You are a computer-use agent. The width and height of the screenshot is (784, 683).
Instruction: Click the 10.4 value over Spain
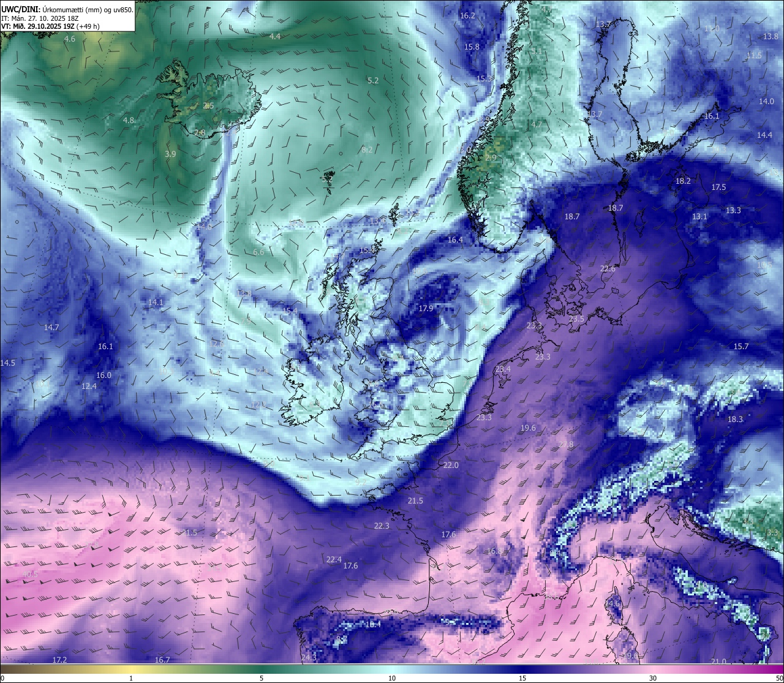(373, 625)
